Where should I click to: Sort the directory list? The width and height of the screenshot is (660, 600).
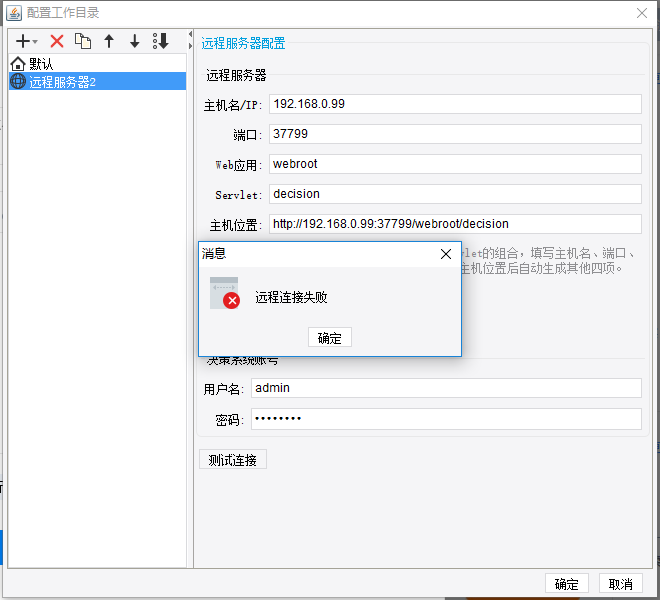coord(161,41)
